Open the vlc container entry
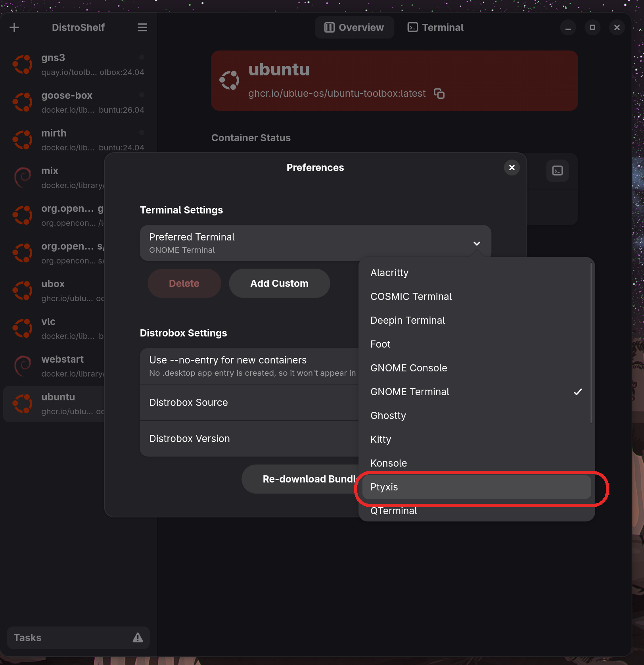This screenshot has width=644, height=665. (x=54, y=328)
